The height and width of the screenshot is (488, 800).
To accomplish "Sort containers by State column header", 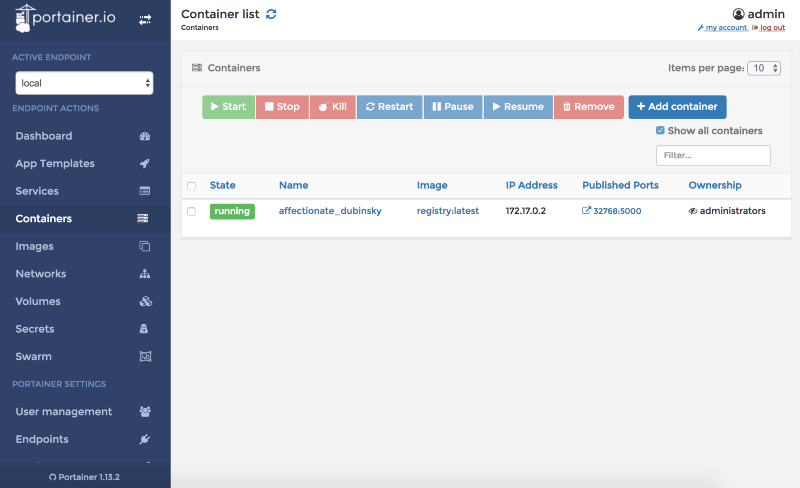I will (x=222, y=185).
